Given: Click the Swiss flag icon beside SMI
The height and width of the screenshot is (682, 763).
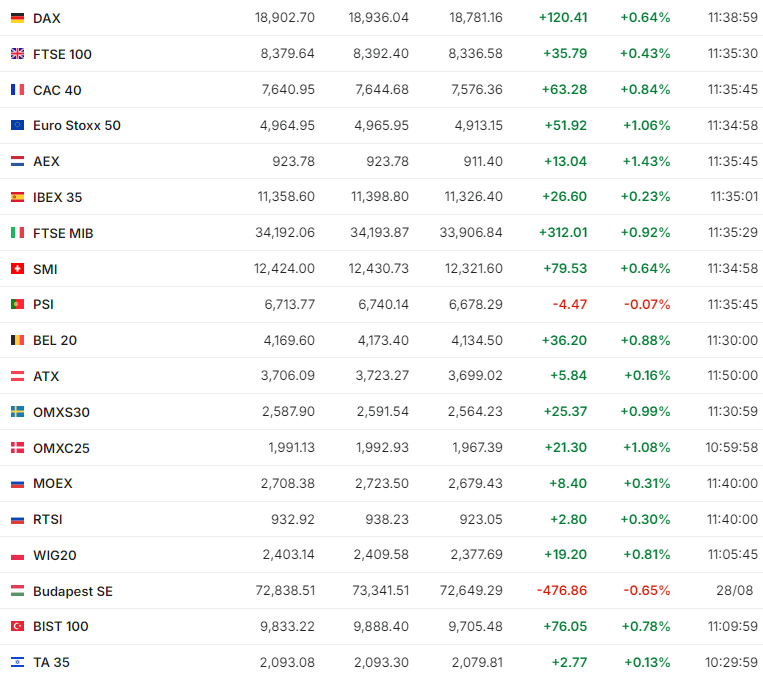Looking at the screenshot, I should (17, 269).
